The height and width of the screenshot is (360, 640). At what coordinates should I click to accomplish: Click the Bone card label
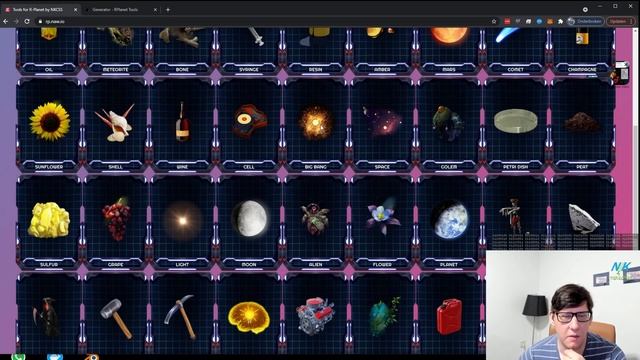[182, 69]
